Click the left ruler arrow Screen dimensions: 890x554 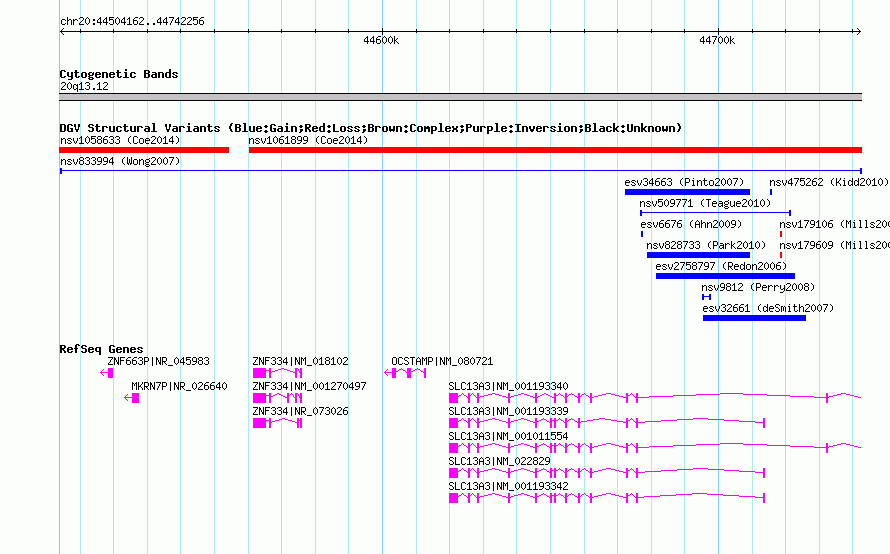62,32
